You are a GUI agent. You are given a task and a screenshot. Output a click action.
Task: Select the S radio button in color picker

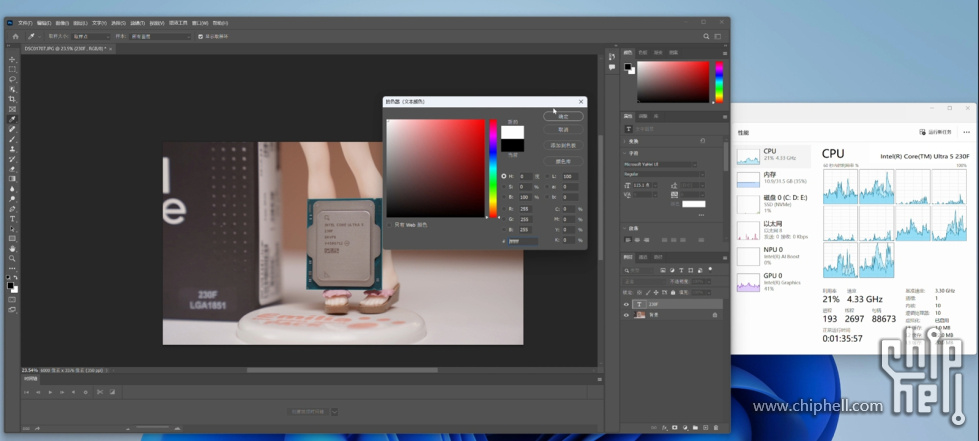pos(504,187)
